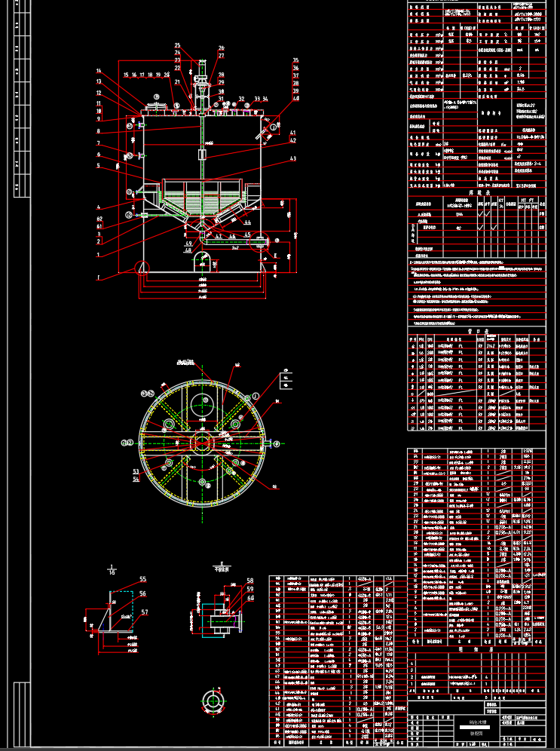The image size is (560, 751).
Task: Click the circled detail marker I at tank base
Action: click(x=142, y=267)
